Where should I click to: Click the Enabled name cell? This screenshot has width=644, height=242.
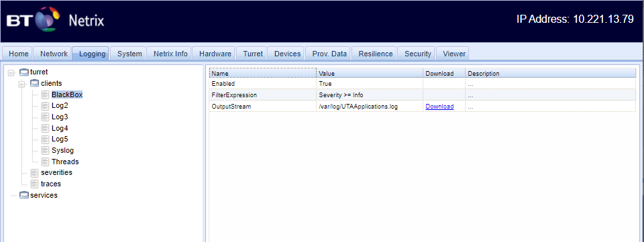point(263,84)
